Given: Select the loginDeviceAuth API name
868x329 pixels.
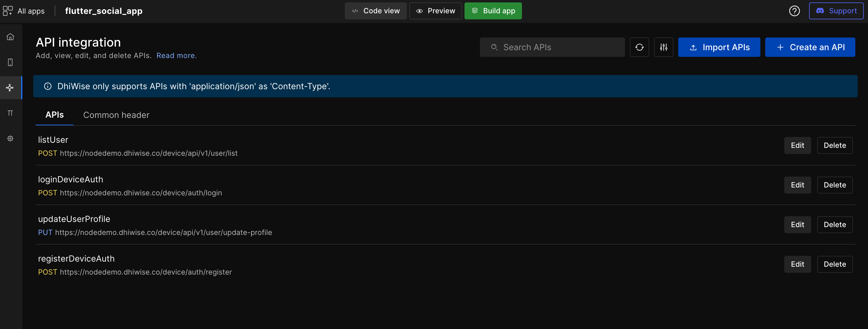Looking at the screenshot, I should pos(70,179).
